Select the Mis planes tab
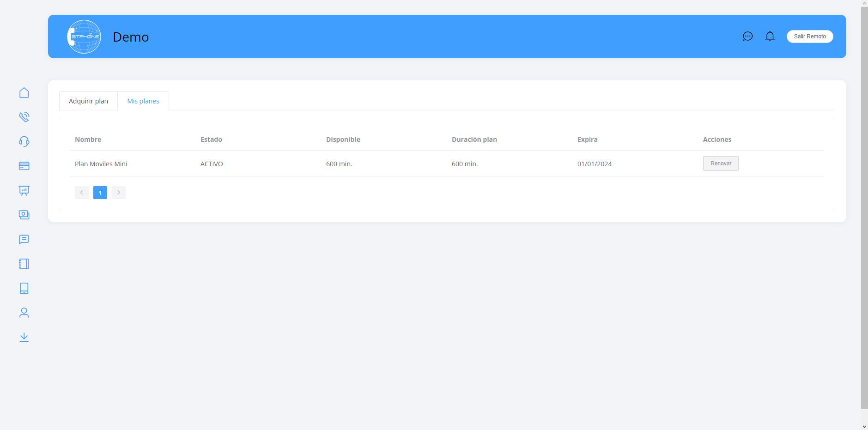The image size is (868, 430). (143, 101)
